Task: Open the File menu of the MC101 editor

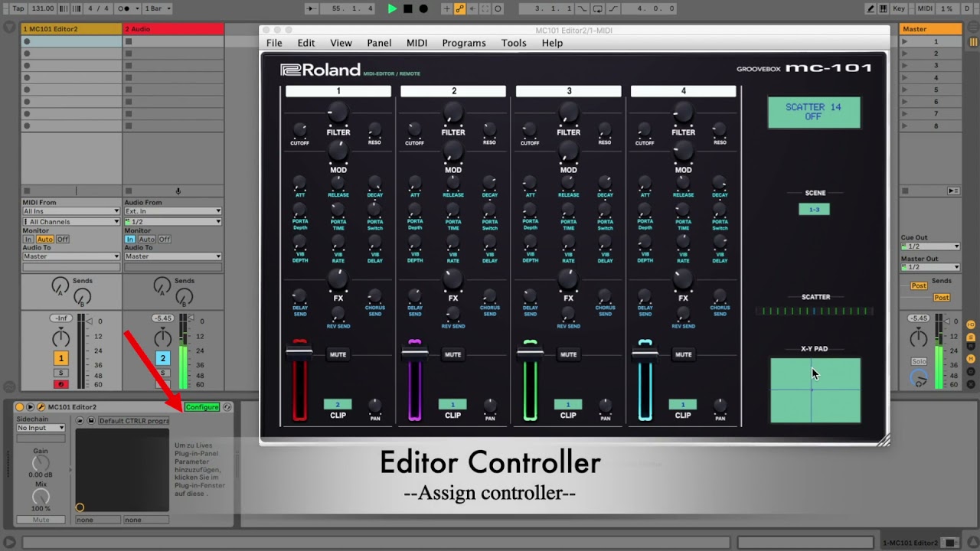Action: click(274, 43)
